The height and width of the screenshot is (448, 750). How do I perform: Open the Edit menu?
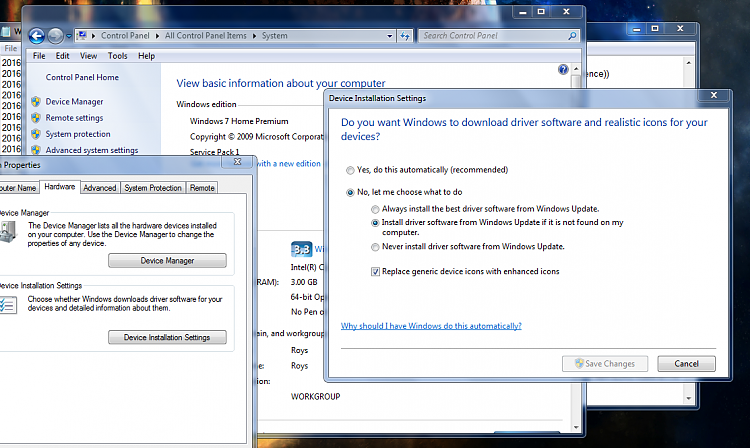pos(62,56)
